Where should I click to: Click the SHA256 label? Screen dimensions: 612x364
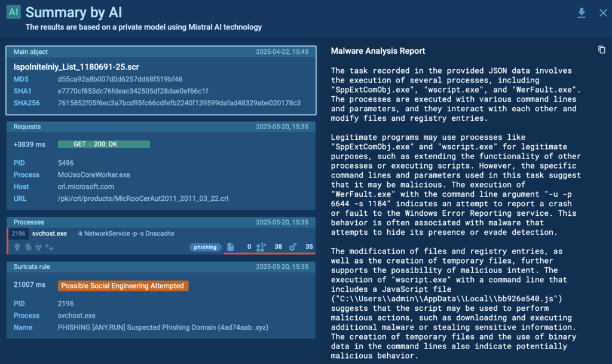26,103
